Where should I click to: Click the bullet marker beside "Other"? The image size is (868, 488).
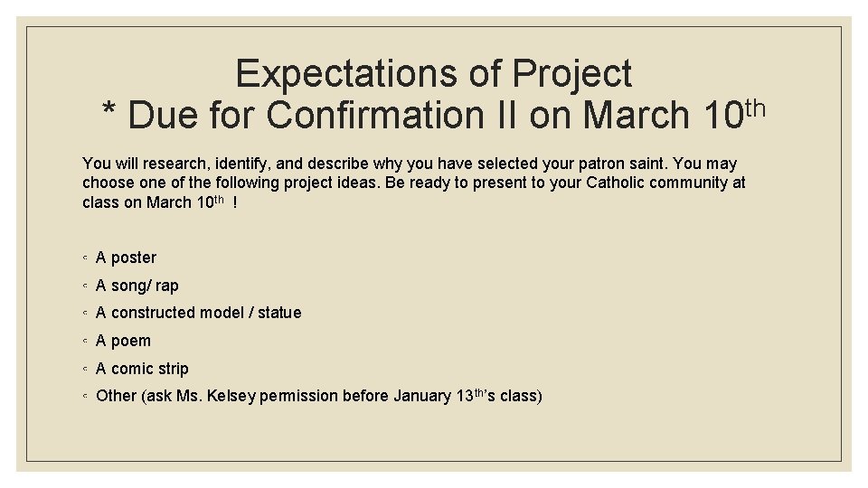coord(84,397)
